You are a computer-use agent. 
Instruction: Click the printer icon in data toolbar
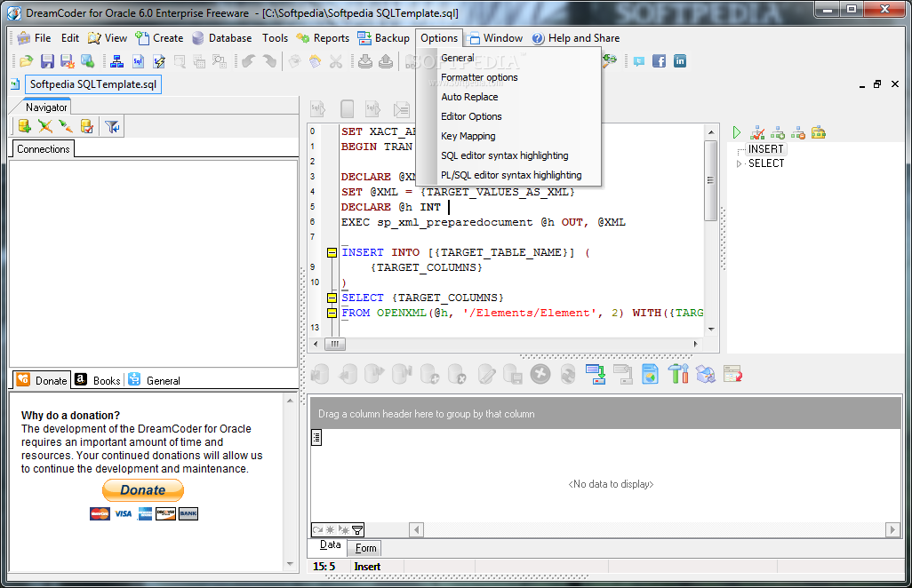coord(705,374)
